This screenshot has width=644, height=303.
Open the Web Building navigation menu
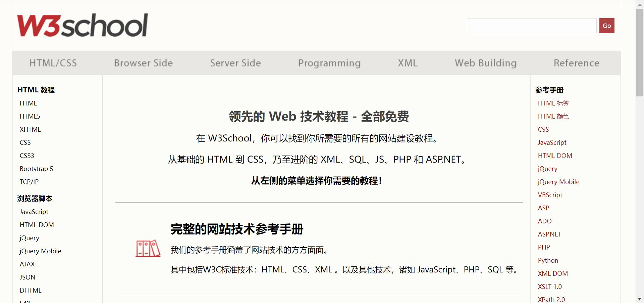(x=485, y=63)
